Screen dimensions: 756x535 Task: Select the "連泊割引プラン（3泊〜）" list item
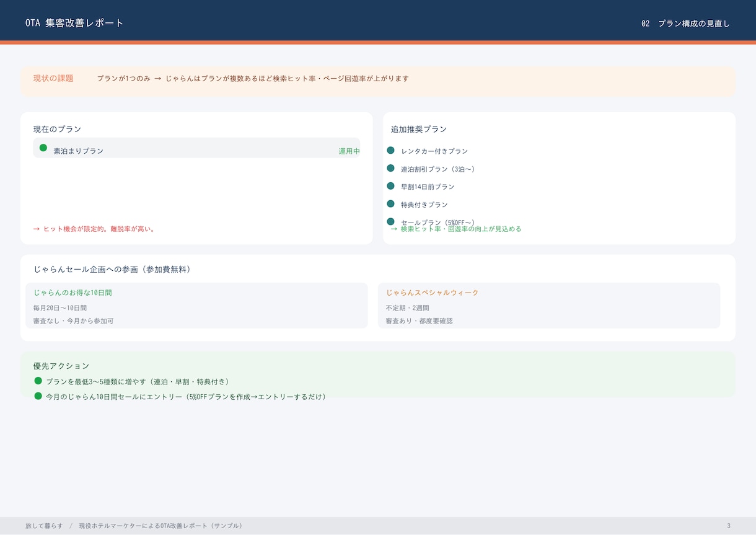pos(438,169)
